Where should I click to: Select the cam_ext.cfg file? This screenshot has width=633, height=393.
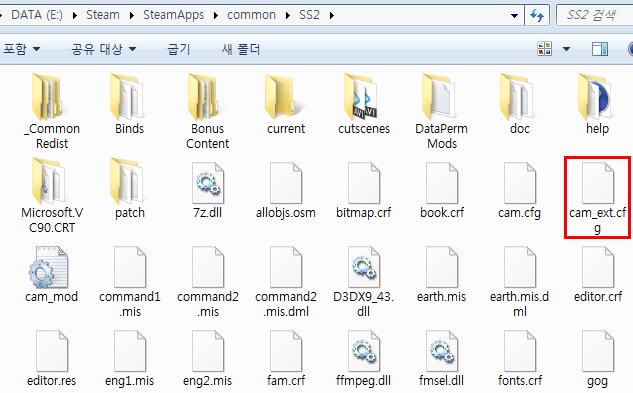tap(597, 198)
